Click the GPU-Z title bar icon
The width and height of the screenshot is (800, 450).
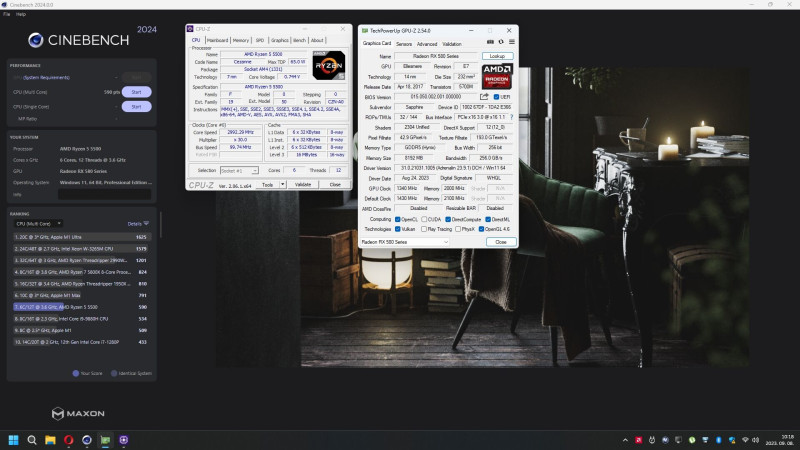tap(365, 31)
